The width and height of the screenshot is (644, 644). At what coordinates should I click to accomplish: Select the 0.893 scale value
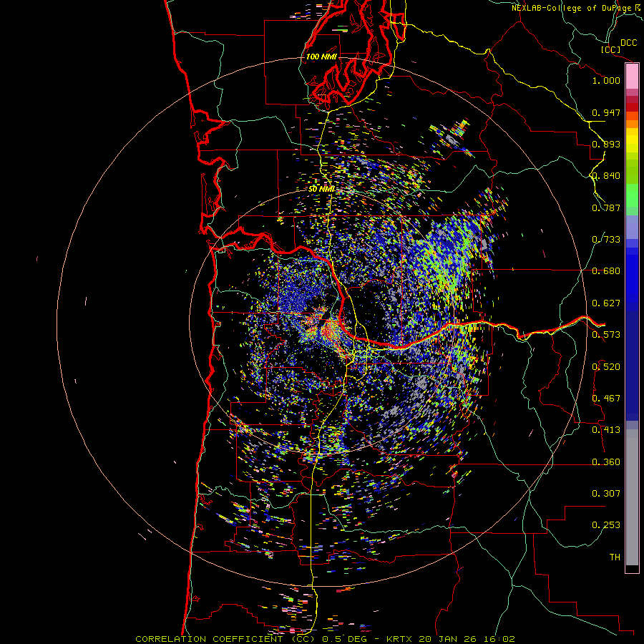pos(606,144)
